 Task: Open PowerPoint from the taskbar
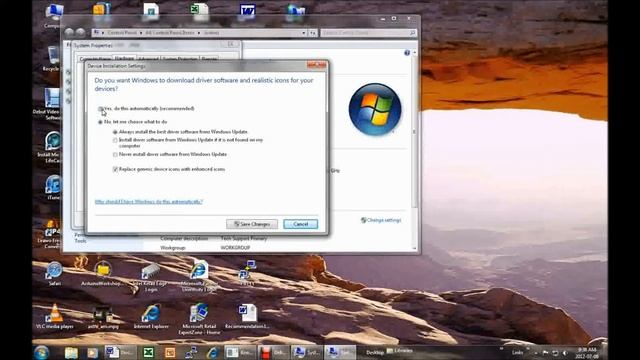(170, 352)
